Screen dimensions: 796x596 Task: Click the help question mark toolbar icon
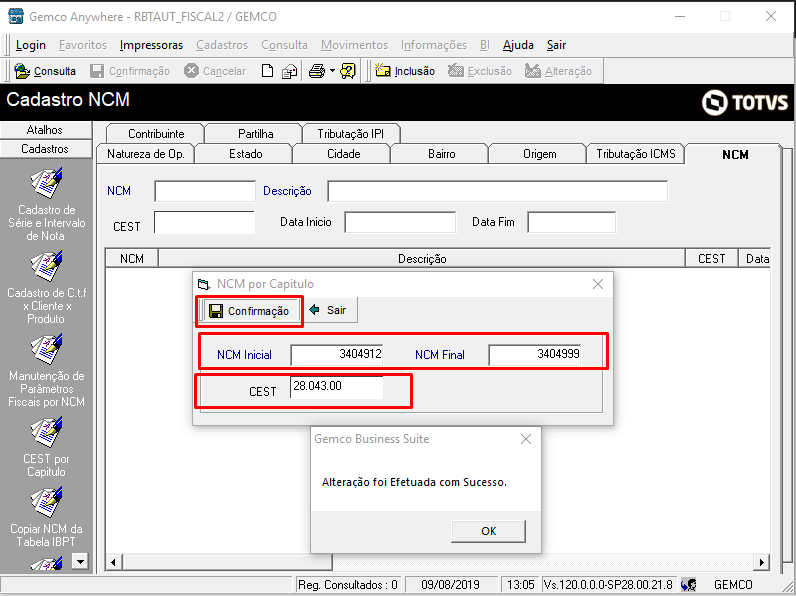point(348,71)
